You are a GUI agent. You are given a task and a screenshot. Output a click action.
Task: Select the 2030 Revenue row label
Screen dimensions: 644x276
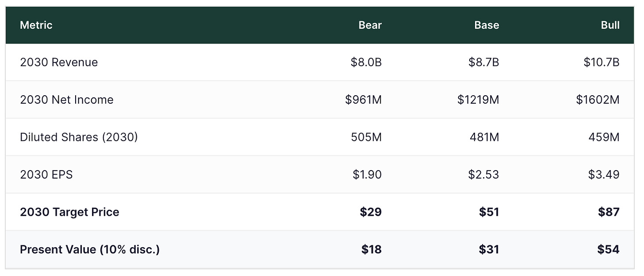click(59, 62)
